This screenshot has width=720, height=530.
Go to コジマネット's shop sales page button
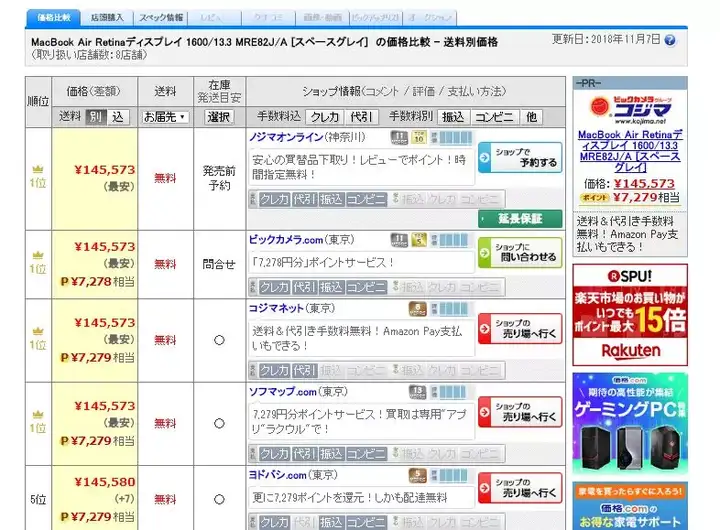click(x=520, y=328)
